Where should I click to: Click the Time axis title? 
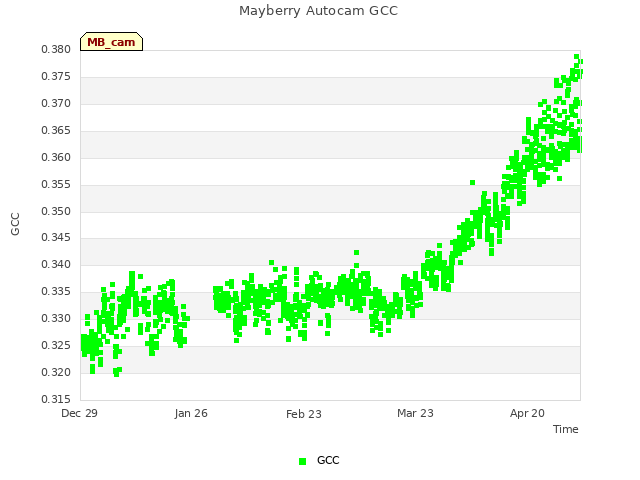point(566,429)
